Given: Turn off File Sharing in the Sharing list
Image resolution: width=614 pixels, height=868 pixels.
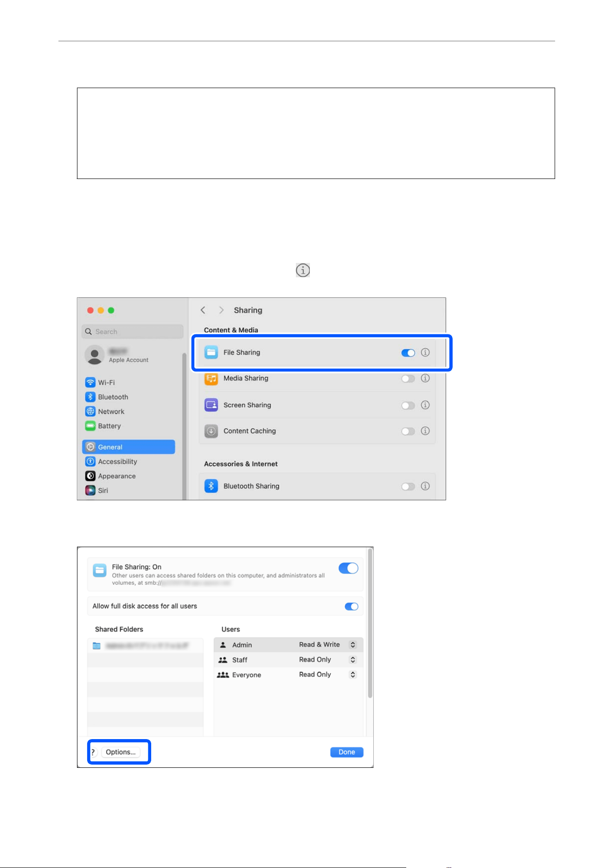Looking at the screenshot, I should [408, 353].
